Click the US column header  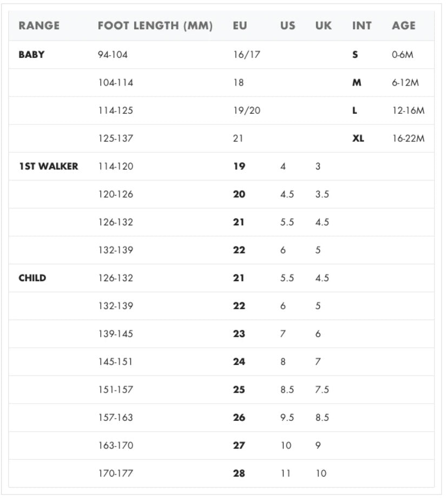288,25
